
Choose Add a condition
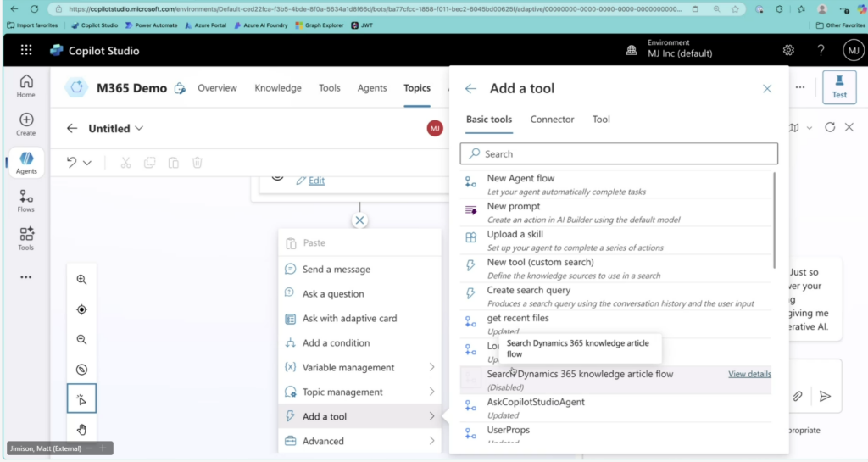tap(359, 343)
